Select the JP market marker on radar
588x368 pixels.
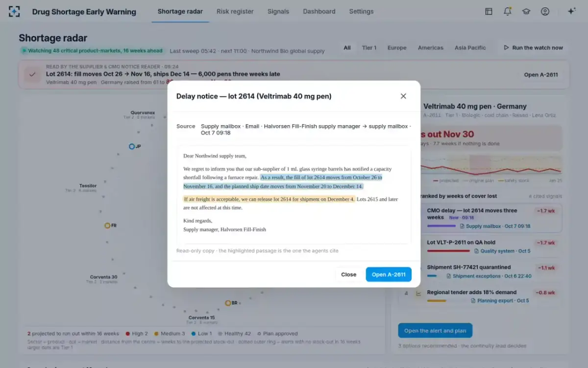[131, 146]
